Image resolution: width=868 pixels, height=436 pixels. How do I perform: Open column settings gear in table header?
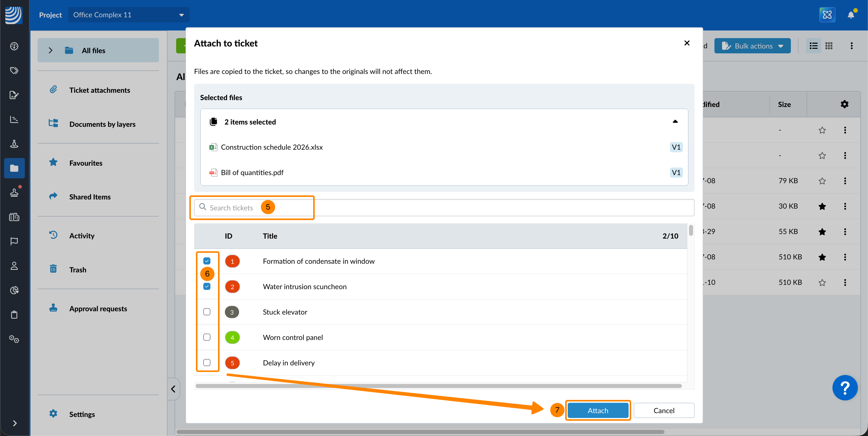(x=844, y=104)
